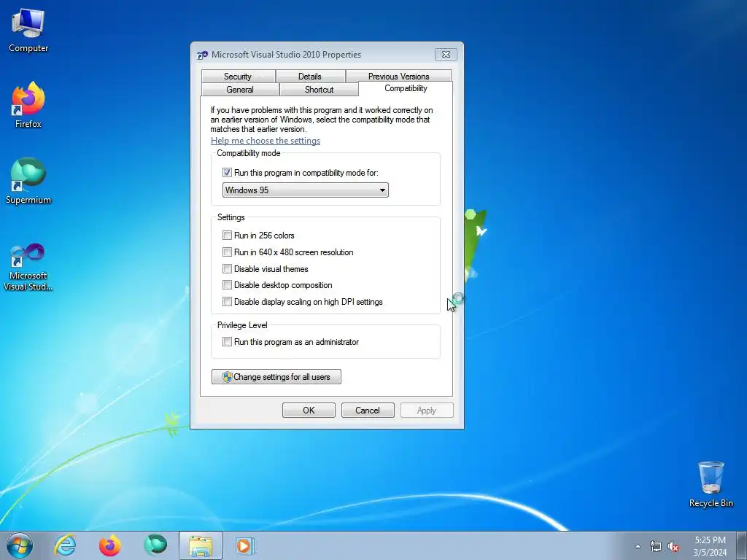Switch to the General tab
The height and width of the screenshot is (560, 747).
coord(240,90)
